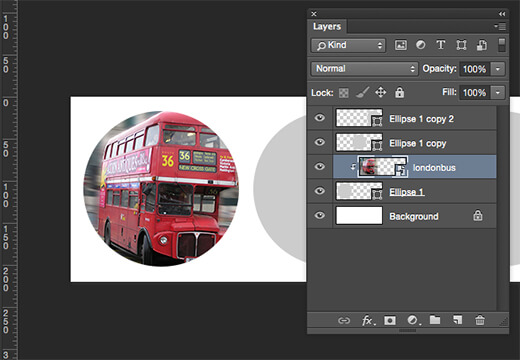
Task: Select the Layers tab
Action: click(x=327, y=26)
